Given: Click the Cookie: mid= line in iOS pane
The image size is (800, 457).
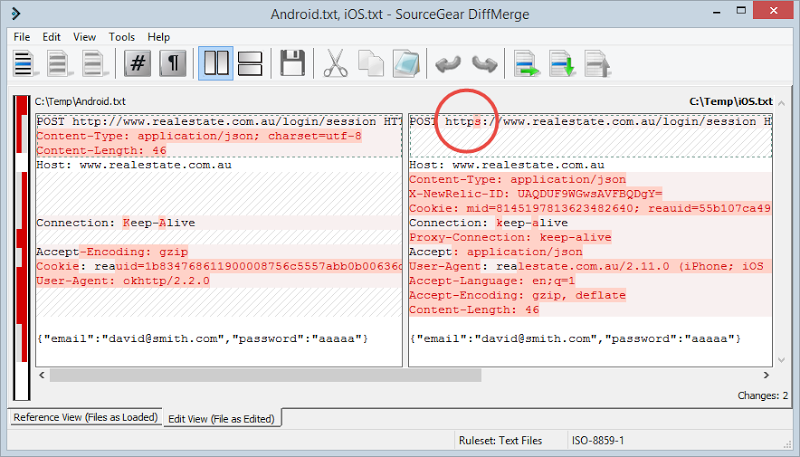Looking at the screenshot, I should coord(590,208).
